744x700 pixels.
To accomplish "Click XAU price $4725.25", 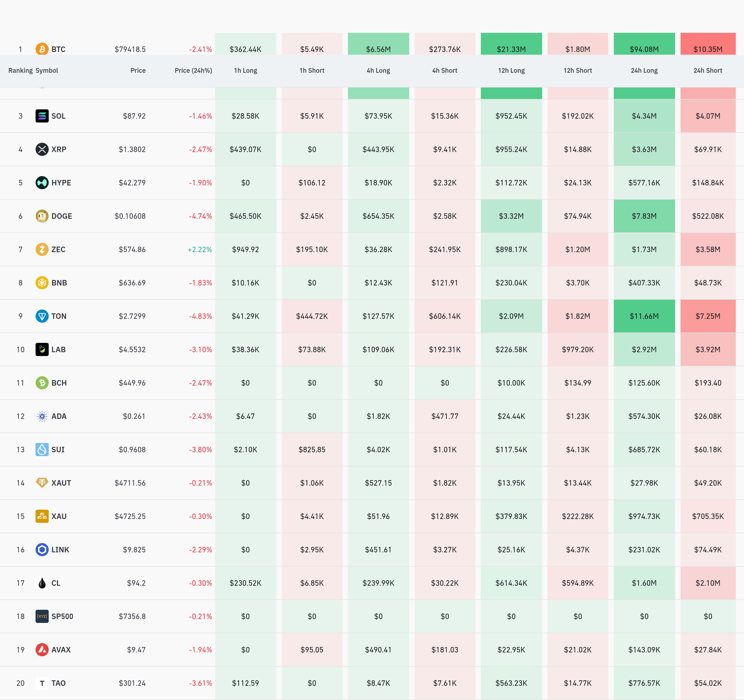I will [130, 516].
